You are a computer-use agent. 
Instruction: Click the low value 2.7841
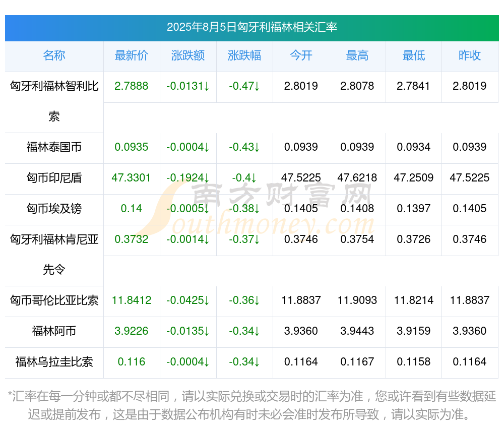[413, 86]
